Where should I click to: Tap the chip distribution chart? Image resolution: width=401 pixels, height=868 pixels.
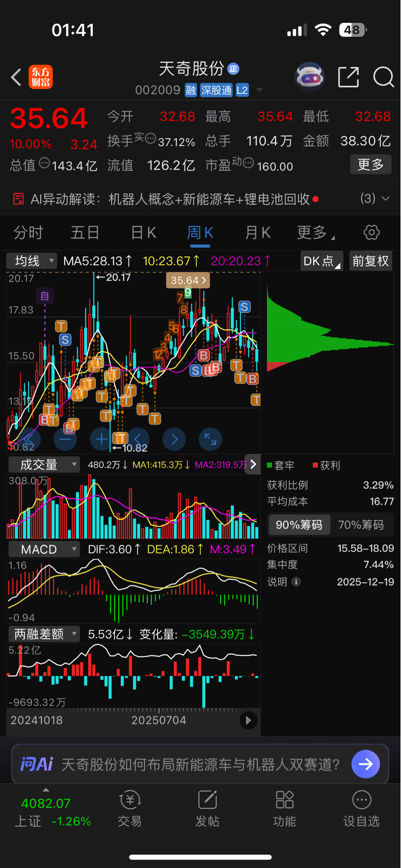pos(330,362)
